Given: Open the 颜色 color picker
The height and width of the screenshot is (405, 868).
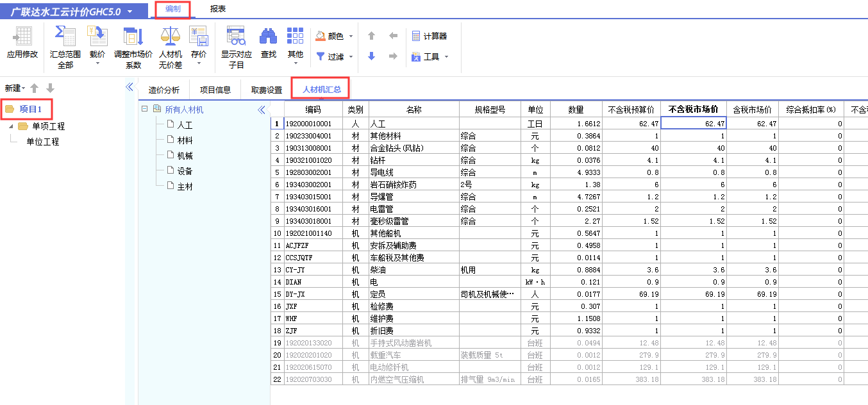Looking at the screenshot, I should coord(335,37).
